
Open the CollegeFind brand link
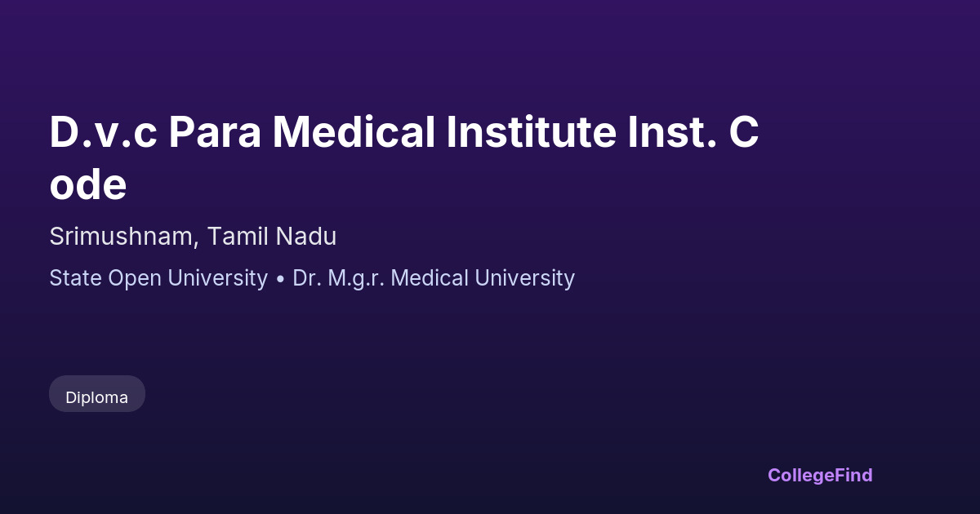[x=820, y=475]
